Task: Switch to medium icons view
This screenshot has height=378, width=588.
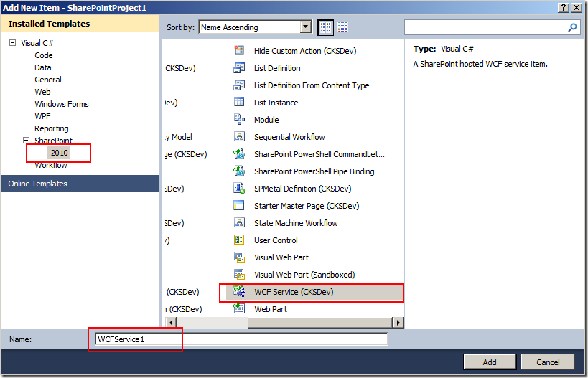Action: click(343, 27)
